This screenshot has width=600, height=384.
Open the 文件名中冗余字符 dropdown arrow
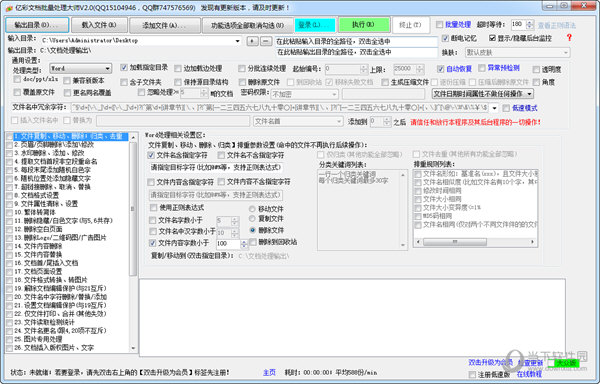pyautogui.click(x=494, y=108)
